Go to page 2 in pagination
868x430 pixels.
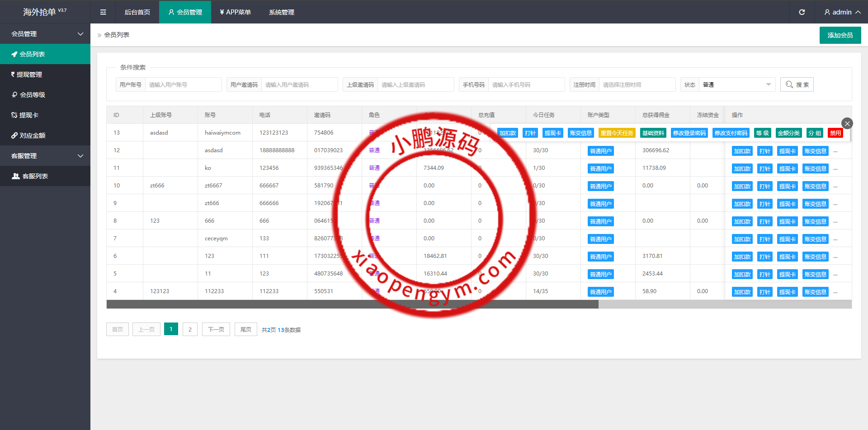click(x=190, y=329)
